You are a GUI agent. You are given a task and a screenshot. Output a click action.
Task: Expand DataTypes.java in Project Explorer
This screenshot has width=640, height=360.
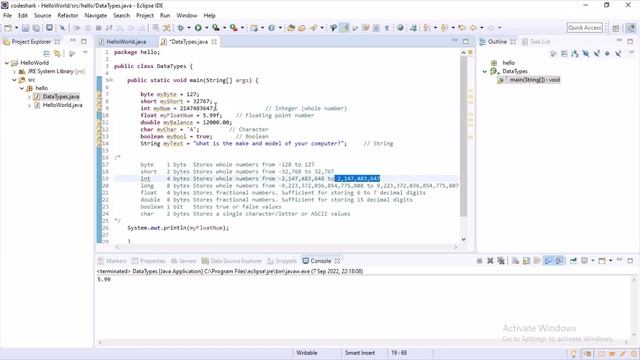pyautogui.click(x=29, y=97)
